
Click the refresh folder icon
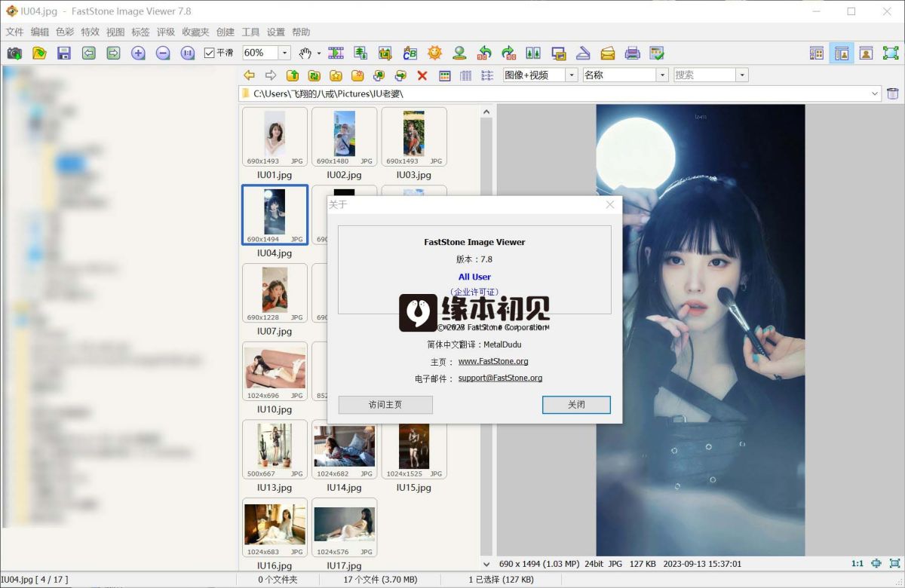click(314, 75)
